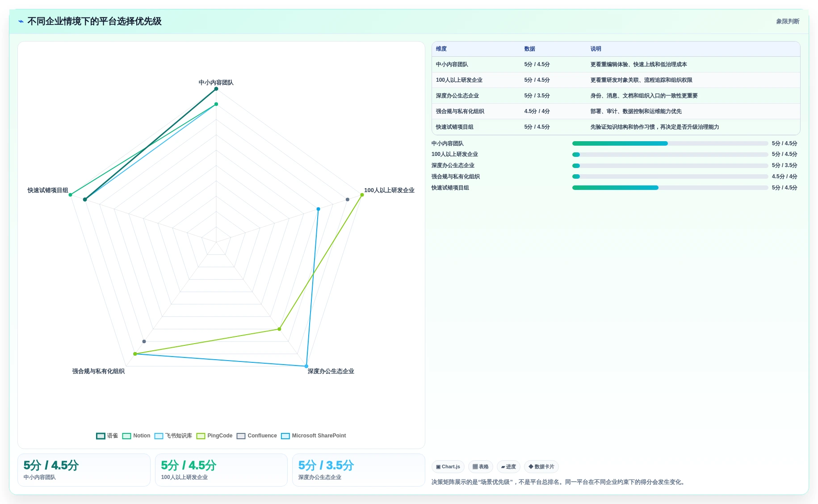Click the 100人以上研发企业 progress bar
This screenshot has width=818, height=504.
(670, 155)
